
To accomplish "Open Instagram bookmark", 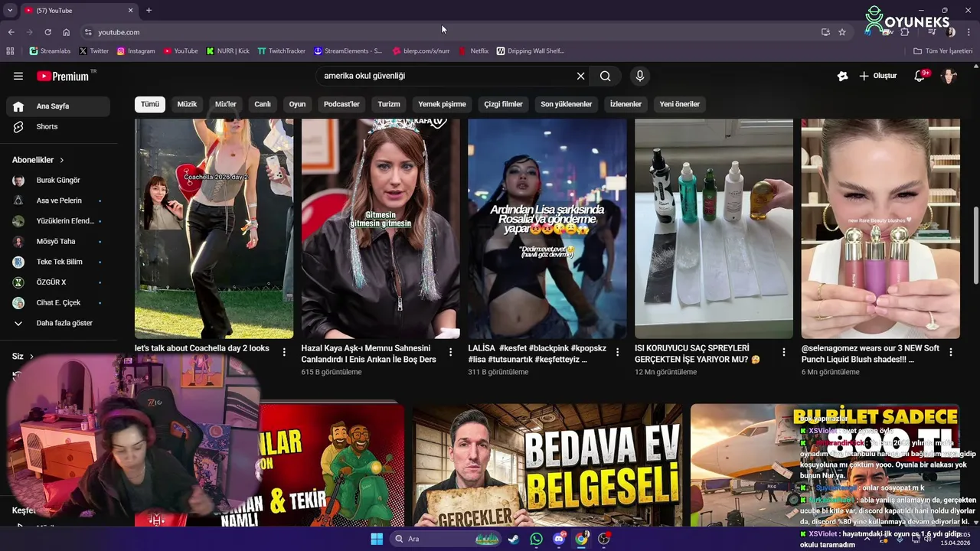I will point(136,51).
